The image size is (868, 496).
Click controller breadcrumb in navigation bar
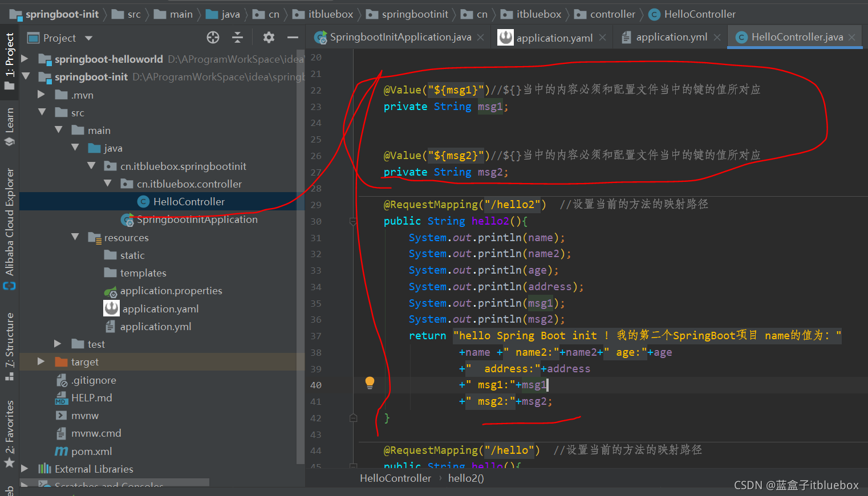(x=613, y=14)
